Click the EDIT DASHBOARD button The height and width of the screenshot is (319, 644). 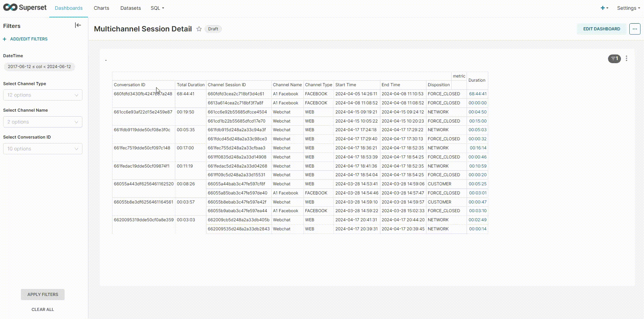601,29
